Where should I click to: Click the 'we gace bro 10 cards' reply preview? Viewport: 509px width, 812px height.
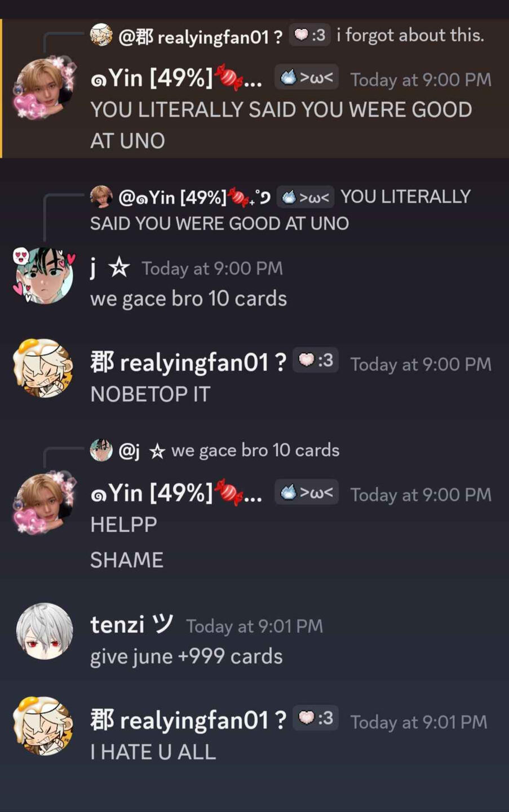(255, 451)
